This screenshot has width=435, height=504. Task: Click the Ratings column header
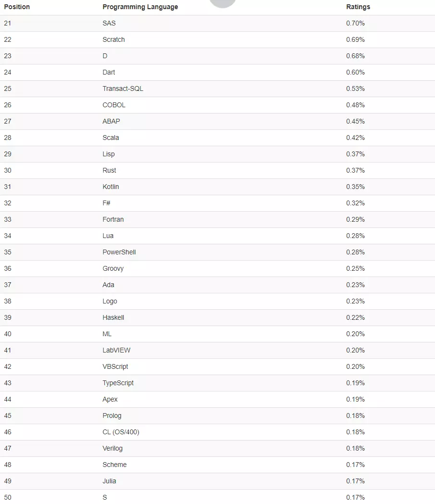pyautogui.click(x=358, y=7)
